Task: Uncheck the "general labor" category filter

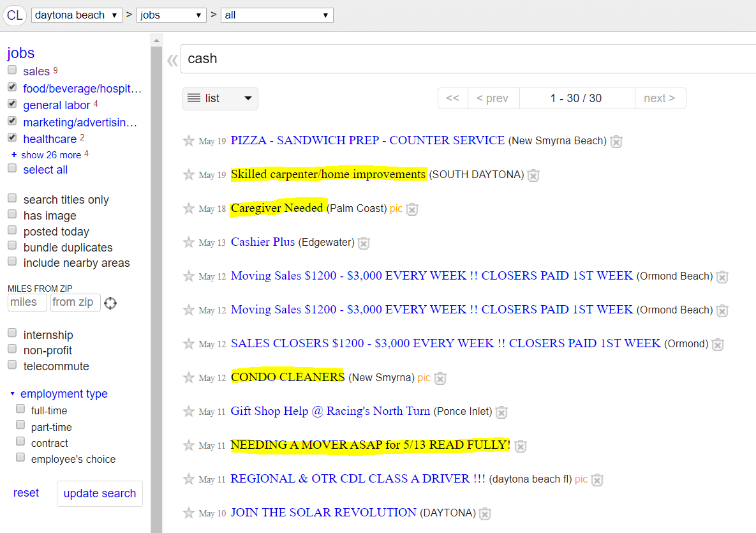Action: tap(11, 103)
